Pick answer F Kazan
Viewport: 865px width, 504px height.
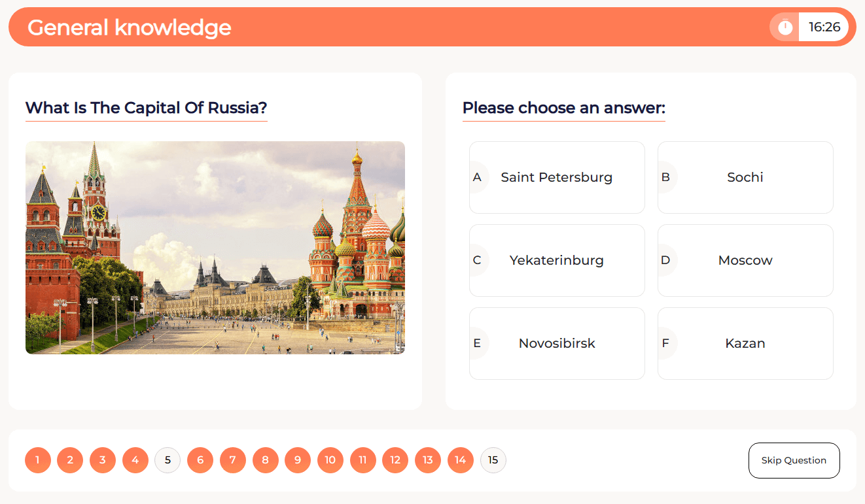coord(745,343)
